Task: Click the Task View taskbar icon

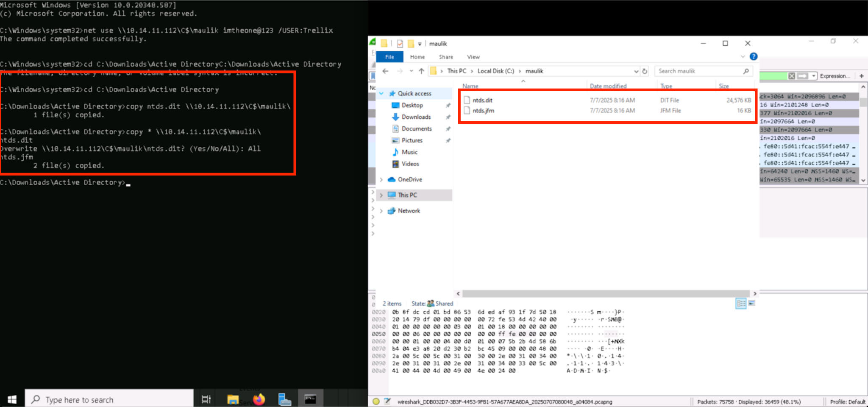Action: tap(206, 399)
